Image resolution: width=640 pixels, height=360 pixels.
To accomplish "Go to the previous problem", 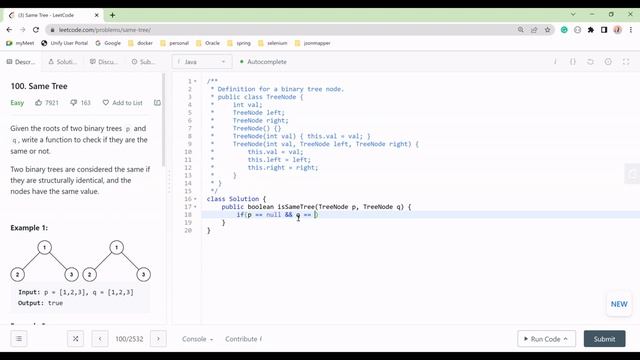I will [100, 338].
